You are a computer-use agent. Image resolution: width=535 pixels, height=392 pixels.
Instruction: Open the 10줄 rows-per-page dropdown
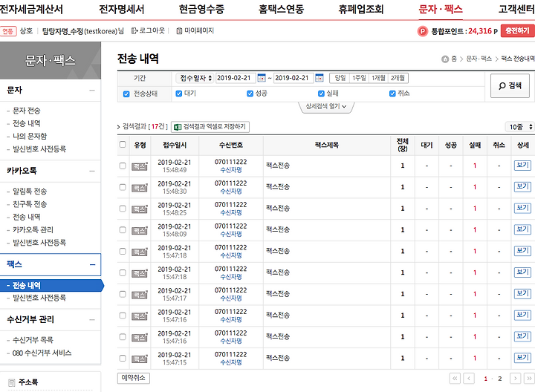tap(520, 127)
